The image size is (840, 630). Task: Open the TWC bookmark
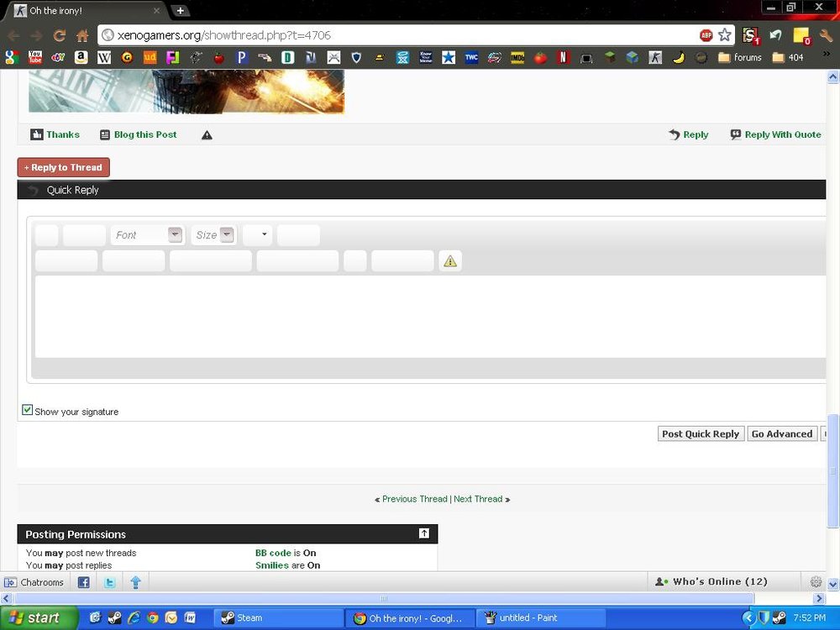pyautogui.click(x=471, y=57)
